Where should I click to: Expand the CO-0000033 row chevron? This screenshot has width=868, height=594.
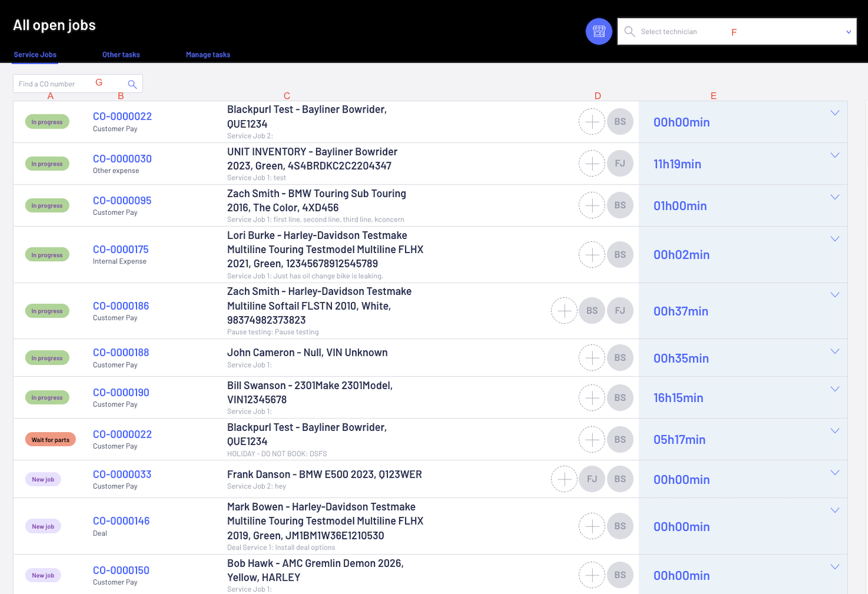click(x=835, y=473)
